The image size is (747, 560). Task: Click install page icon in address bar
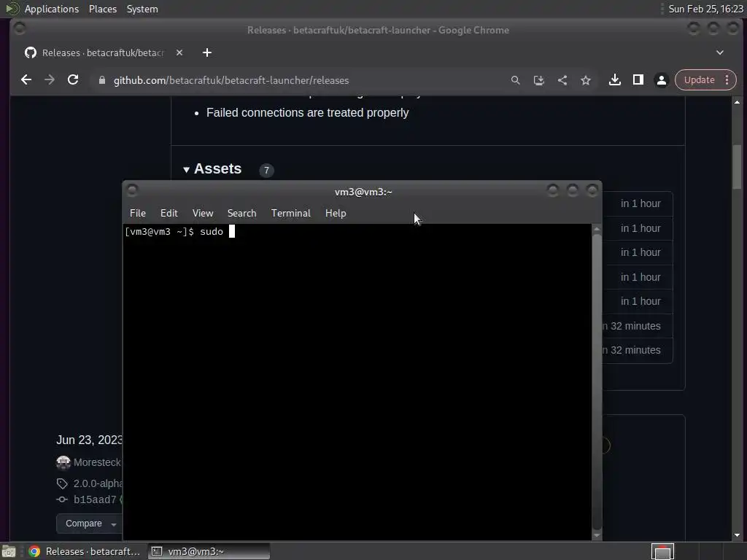pos(539,80)
